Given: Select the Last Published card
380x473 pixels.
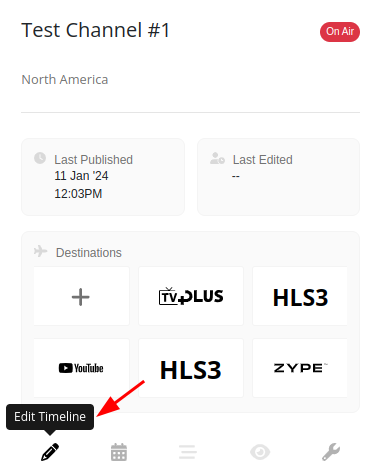Looking at the screenshot, I should (x=103, y=177).
